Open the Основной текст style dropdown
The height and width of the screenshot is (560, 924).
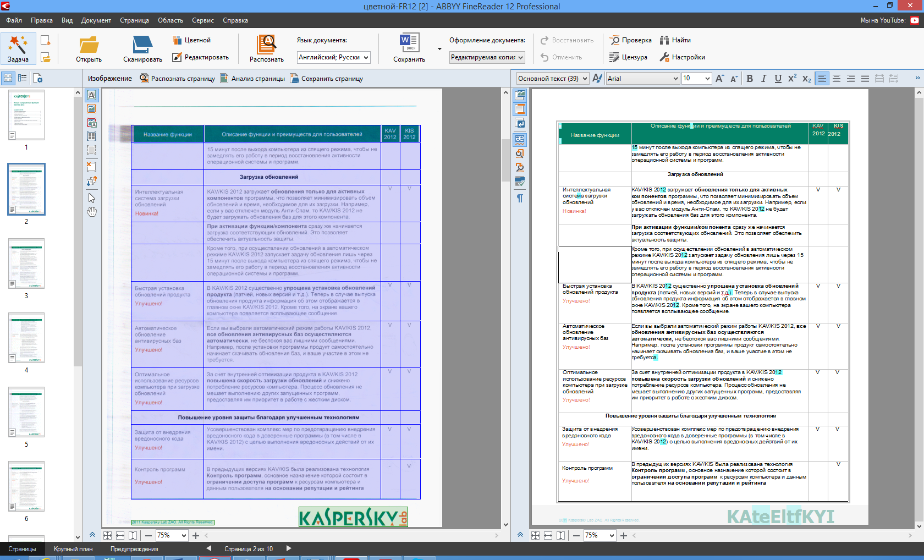(x=552, y=79)
